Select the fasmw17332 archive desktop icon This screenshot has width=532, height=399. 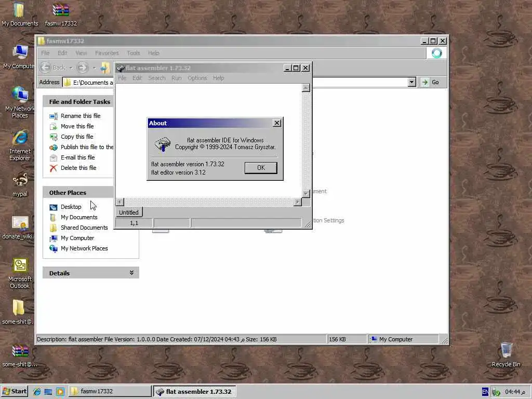[61, 15]
